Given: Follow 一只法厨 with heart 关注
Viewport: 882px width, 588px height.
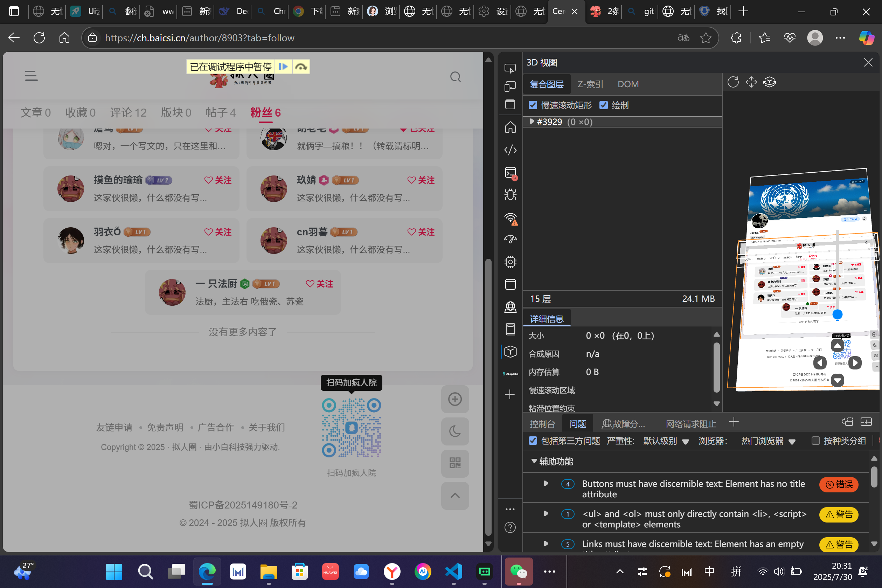Looking at the screenshot, I should coord(319,284).
